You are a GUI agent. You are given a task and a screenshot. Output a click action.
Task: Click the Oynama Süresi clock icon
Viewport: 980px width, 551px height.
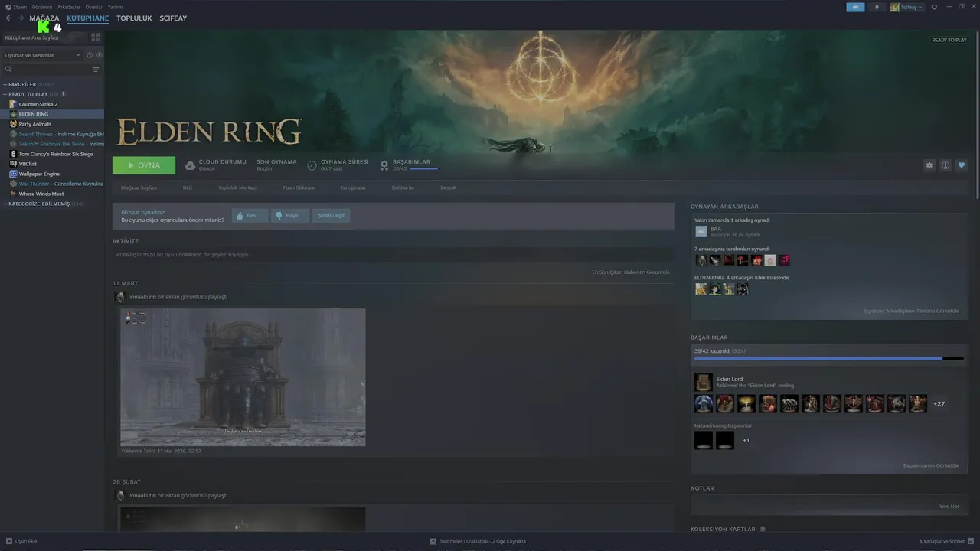coord(312,165)
